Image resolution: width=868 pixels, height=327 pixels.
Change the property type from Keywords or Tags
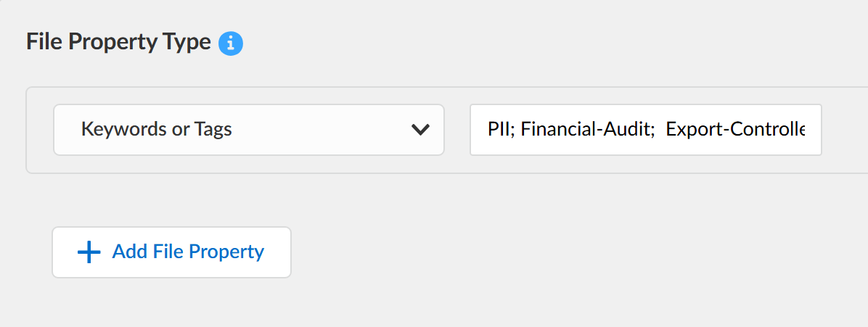pos(248,130)
